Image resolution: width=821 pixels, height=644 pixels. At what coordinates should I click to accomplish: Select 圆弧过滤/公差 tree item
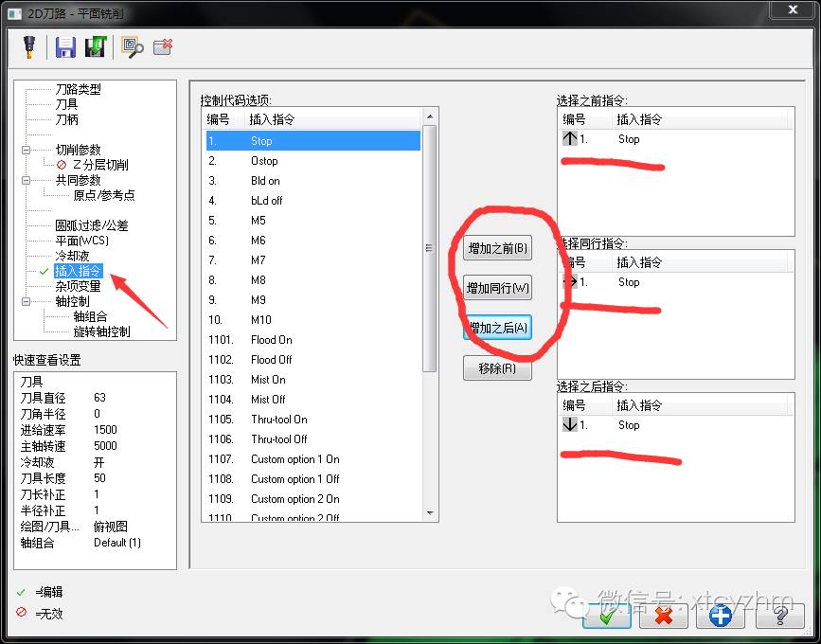click(x=92, y=225)
